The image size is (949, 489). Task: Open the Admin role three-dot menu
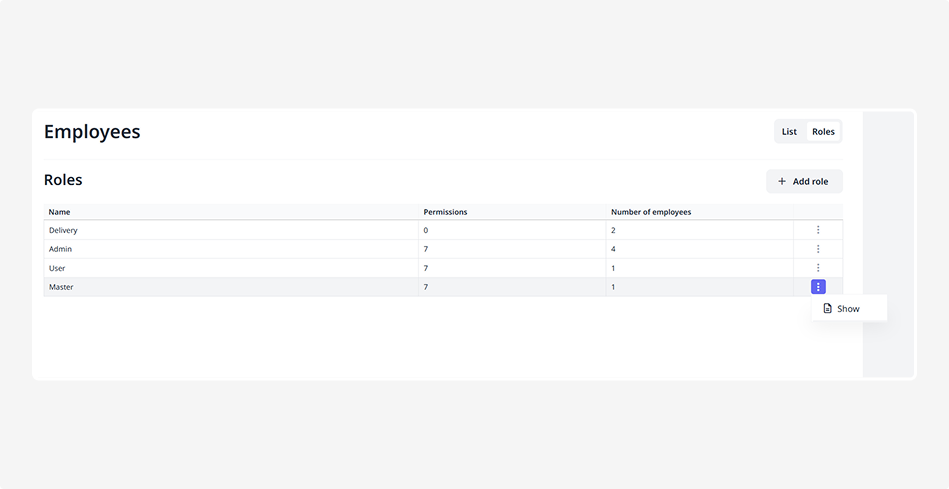point(818,249)
